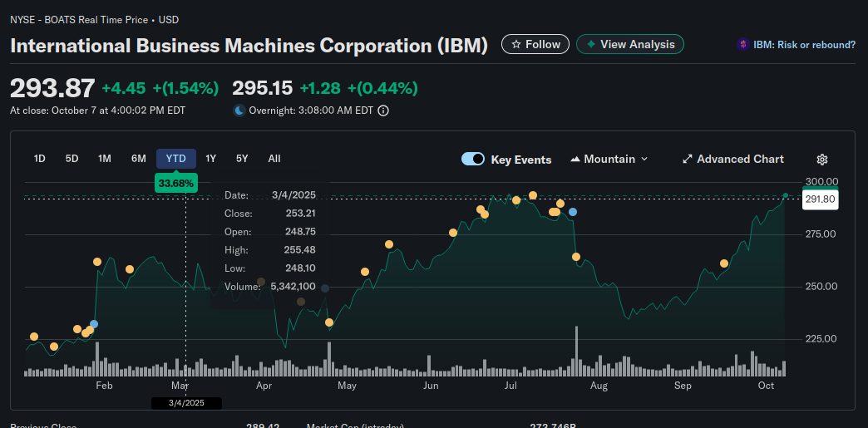Click the View Analysis button
Screen dimensions: 868x428
tap(630, 44)
